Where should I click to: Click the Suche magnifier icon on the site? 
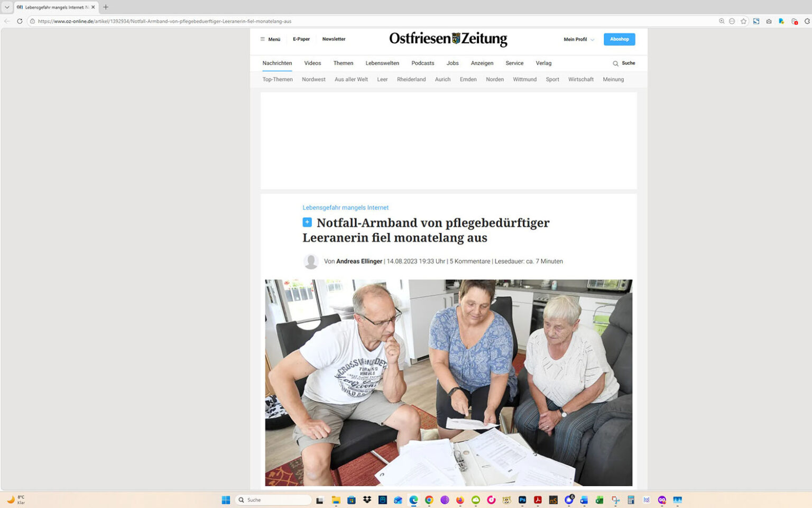click(x=614, y=63)
